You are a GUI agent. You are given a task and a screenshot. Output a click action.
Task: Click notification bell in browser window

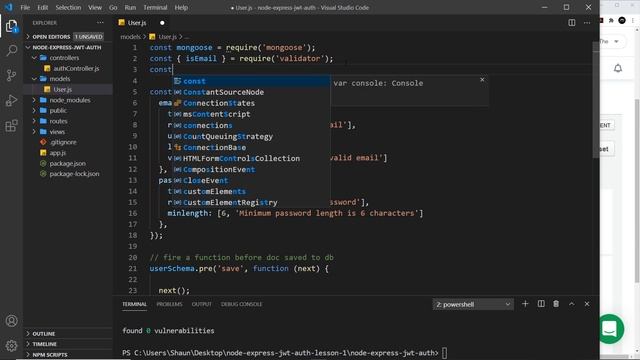pyautogui.click(x=618, y=68)
